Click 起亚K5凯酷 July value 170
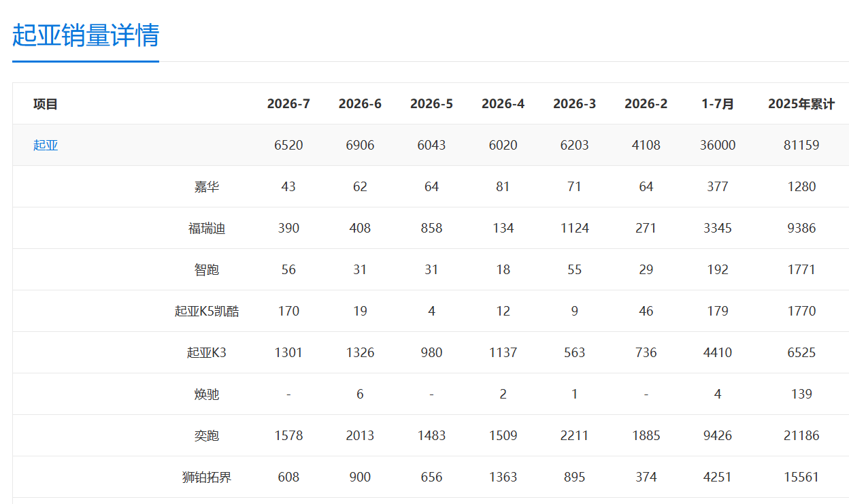This screenshot has width=849, height=504. (288, 311)
